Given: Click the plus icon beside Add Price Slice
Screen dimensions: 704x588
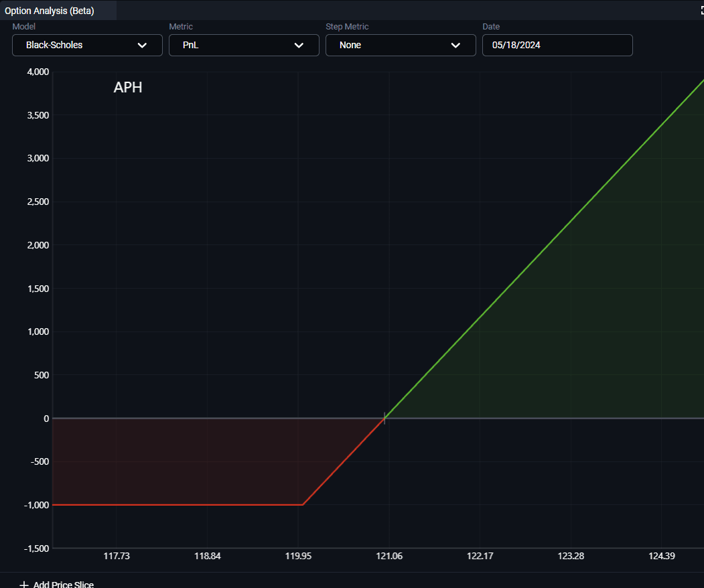Looking at the screenshot, I should (24, 585).
